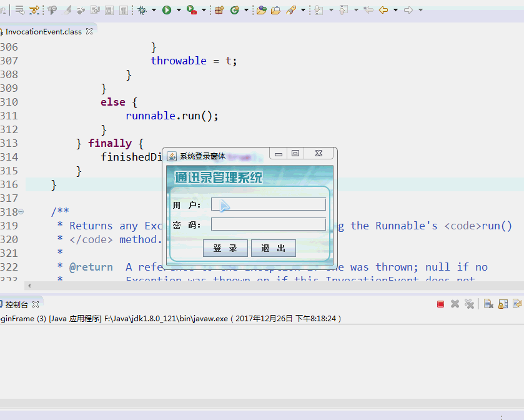Select the InvocationEvent.class editor tab
524x420 pixels.
(x=44, y=32)
